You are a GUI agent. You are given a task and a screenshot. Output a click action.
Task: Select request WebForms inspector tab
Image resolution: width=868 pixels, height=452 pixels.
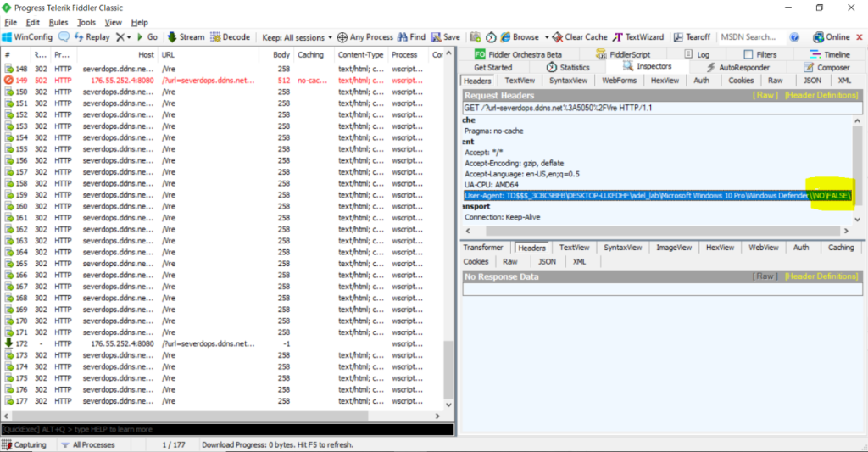[619, 81]
